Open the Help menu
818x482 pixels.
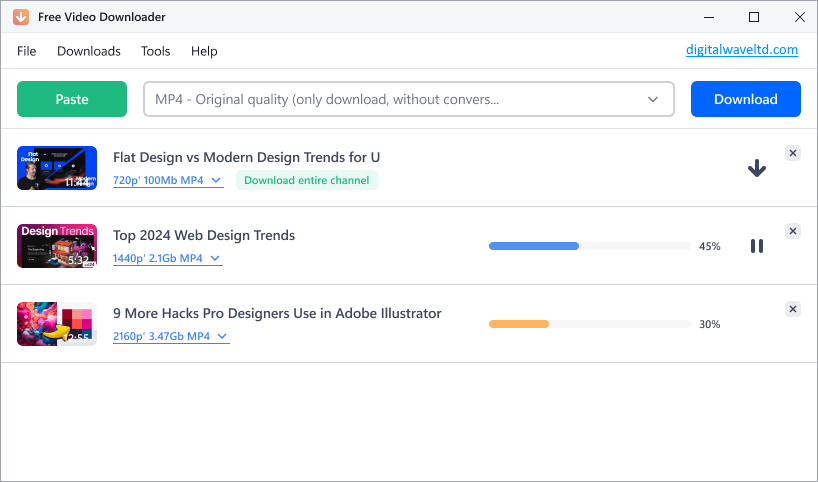coord(204,51)
